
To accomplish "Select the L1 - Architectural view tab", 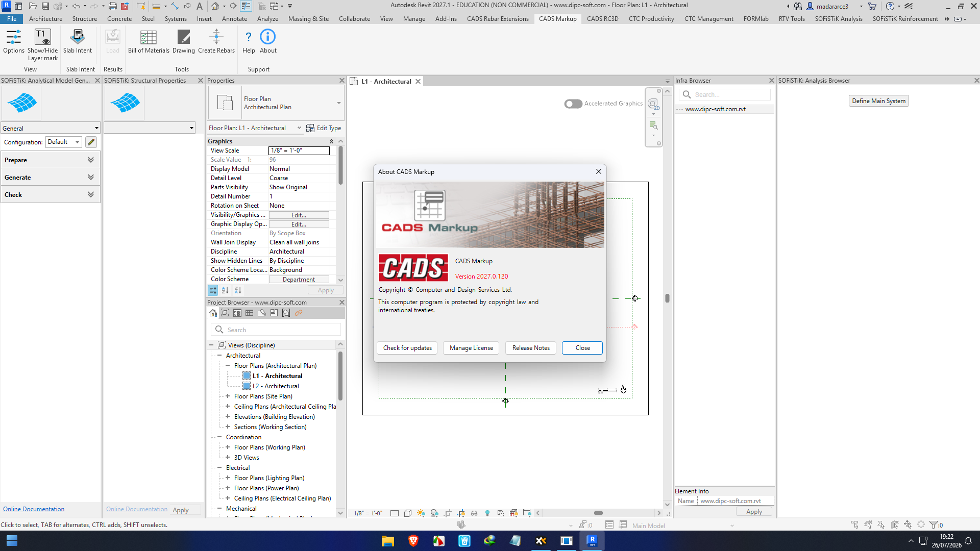I will [x=386, y=81].
